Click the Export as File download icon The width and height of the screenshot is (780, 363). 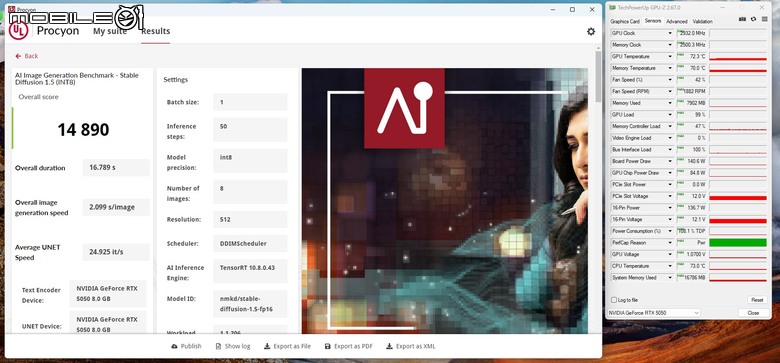[267, 346]
